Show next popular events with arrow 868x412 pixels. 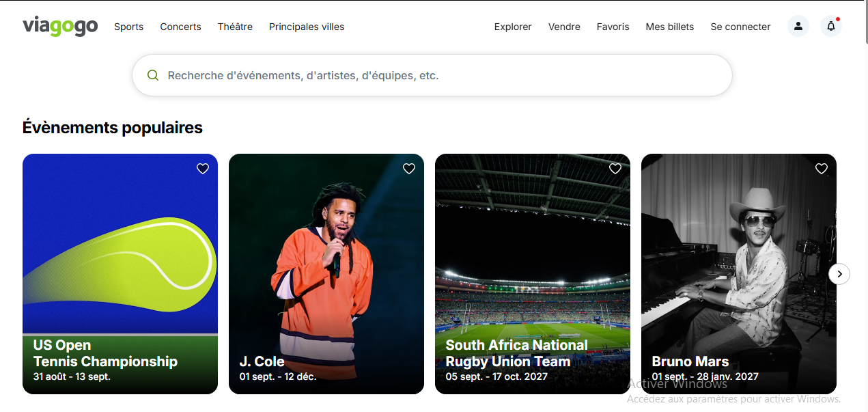coord(839,274)
